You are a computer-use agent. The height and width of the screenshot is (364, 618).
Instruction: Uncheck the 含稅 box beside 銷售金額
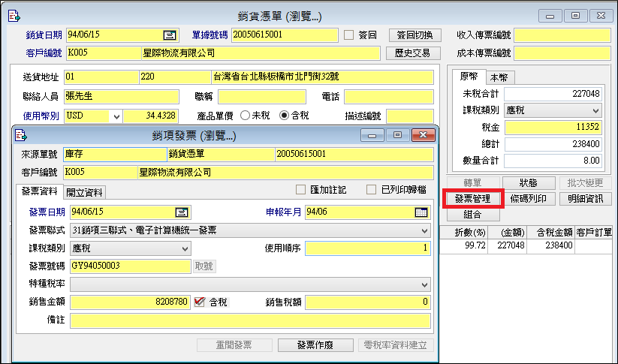200,302
